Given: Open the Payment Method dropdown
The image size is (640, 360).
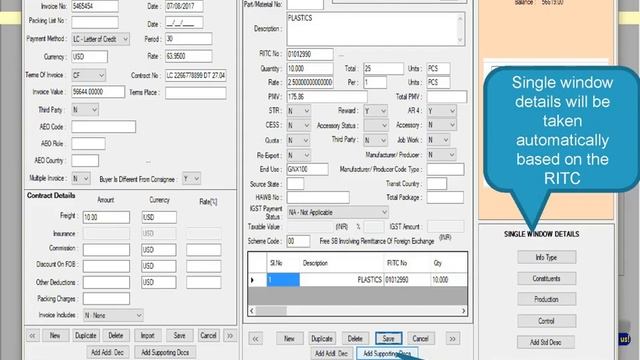Looking at the screenshot, I should 101,39.
